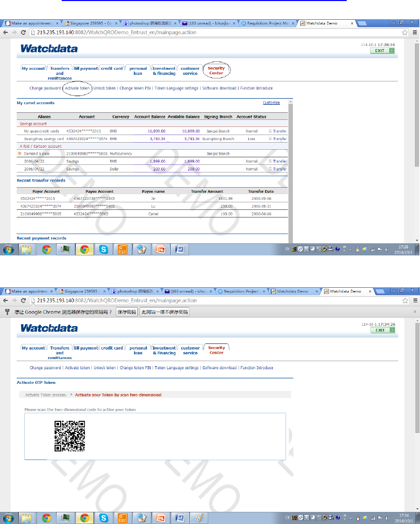Reload the Activate OTP Token browser page
420x524 pixels.
coord(23,300)
